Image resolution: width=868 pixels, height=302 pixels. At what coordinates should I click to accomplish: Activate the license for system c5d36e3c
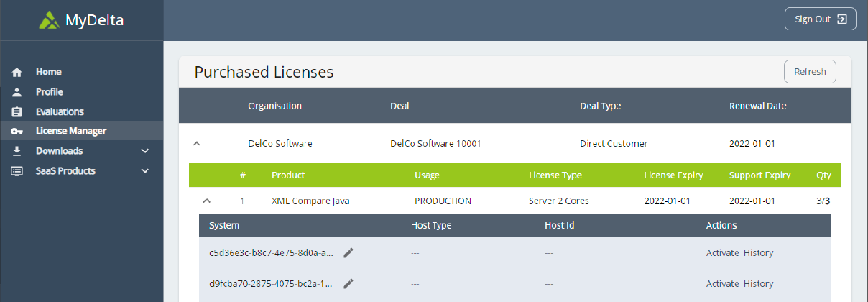point(722,252)
